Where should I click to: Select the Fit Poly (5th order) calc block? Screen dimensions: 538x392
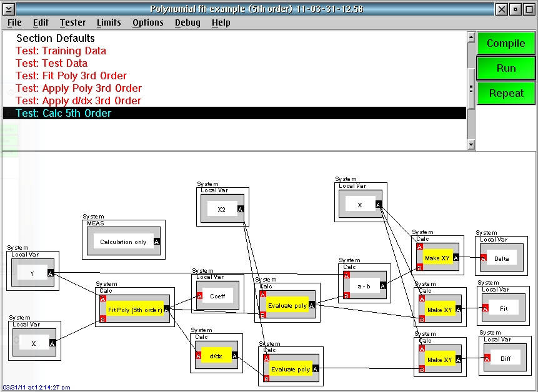click(x=135, y=310)
